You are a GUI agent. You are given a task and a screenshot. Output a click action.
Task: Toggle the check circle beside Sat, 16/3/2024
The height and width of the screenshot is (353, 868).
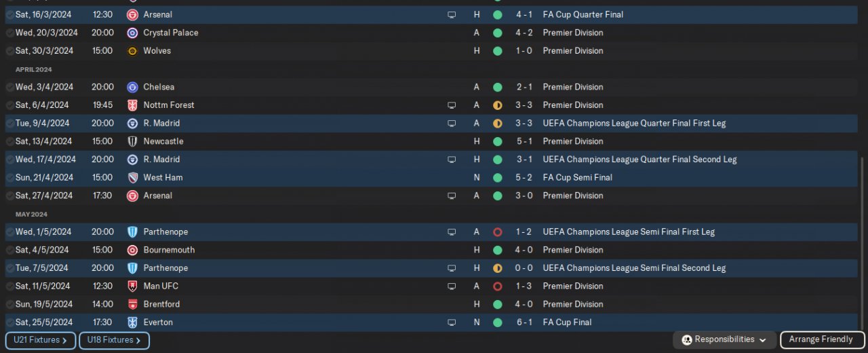(x=10, y=14)
